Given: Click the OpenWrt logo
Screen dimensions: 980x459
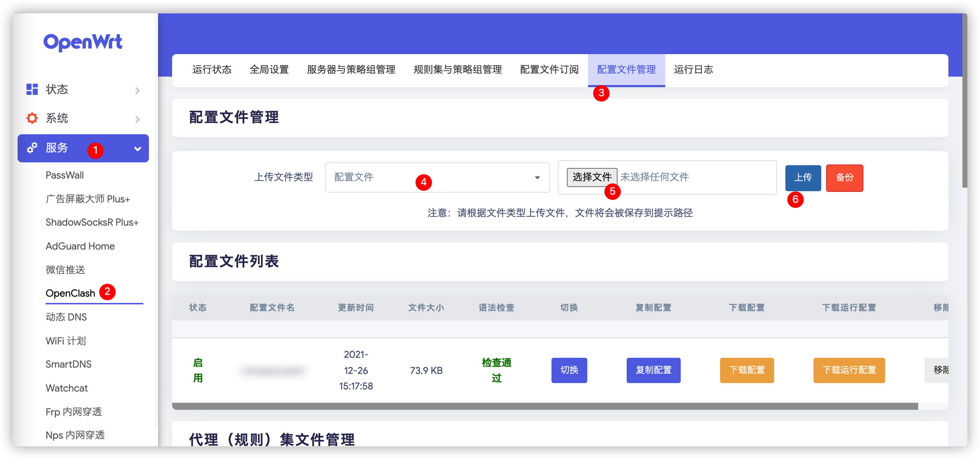Looking at the screenshot, I should pyautogui.click(x=83, y=42).
